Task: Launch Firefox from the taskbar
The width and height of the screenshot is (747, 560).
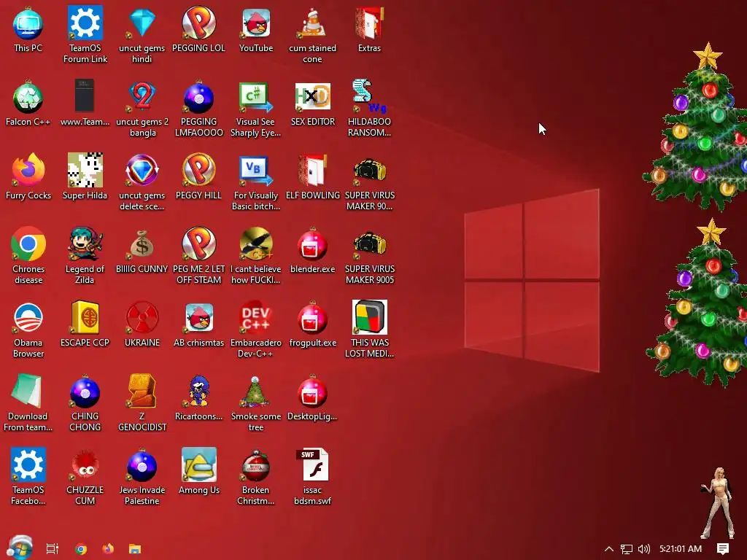Action: pyautogui.click(x=108, y=549)
